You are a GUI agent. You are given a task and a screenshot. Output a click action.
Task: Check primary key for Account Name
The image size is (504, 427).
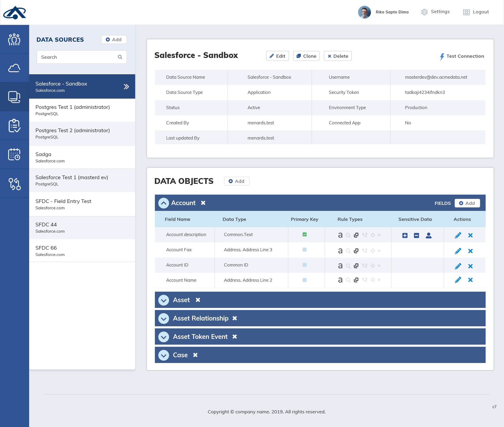[x=304, y=280]
